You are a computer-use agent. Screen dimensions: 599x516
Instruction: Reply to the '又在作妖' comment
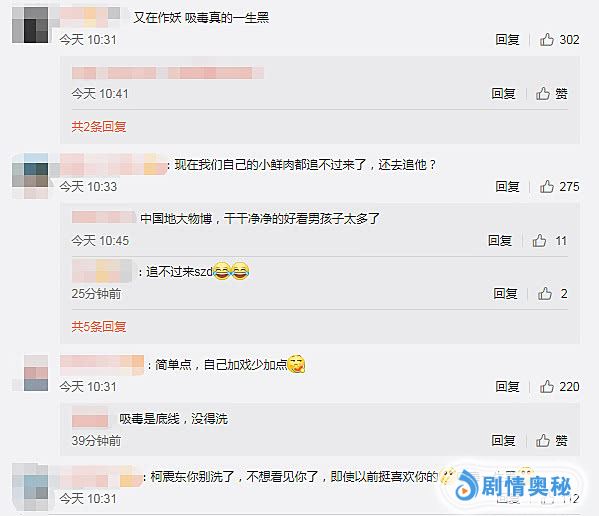507,39
